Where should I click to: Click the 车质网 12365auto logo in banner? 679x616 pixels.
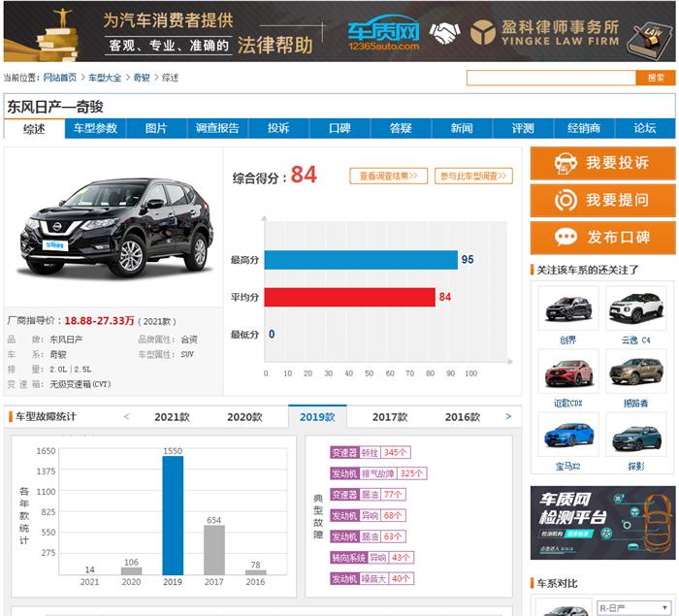click(384, 33)
